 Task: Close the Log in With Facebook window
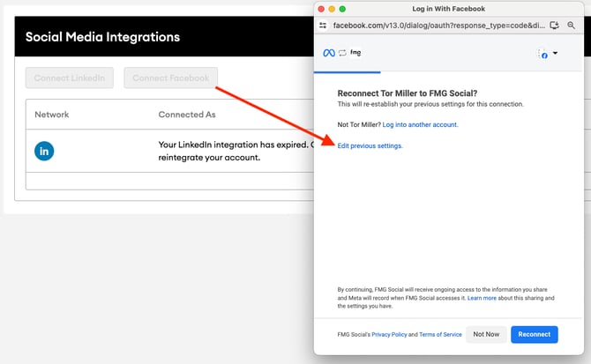pos(321,9)
